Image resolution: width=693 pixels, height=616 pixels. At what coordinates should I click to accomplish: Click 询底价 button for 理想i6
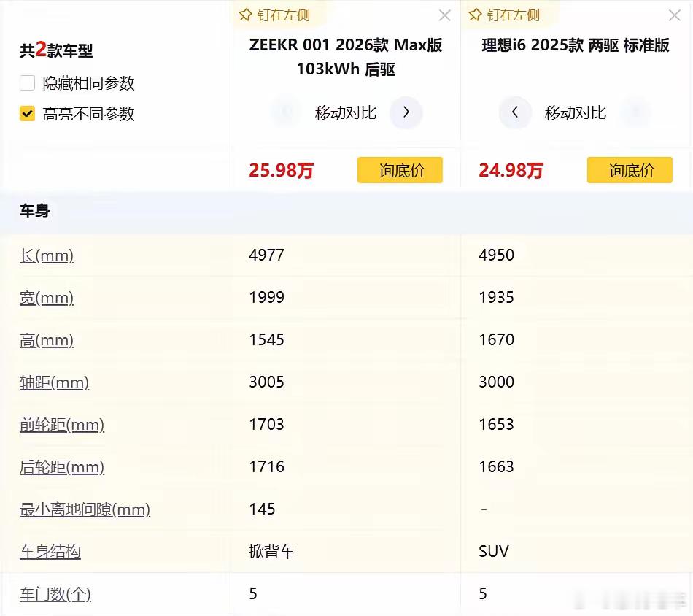(x=630, y=170)
